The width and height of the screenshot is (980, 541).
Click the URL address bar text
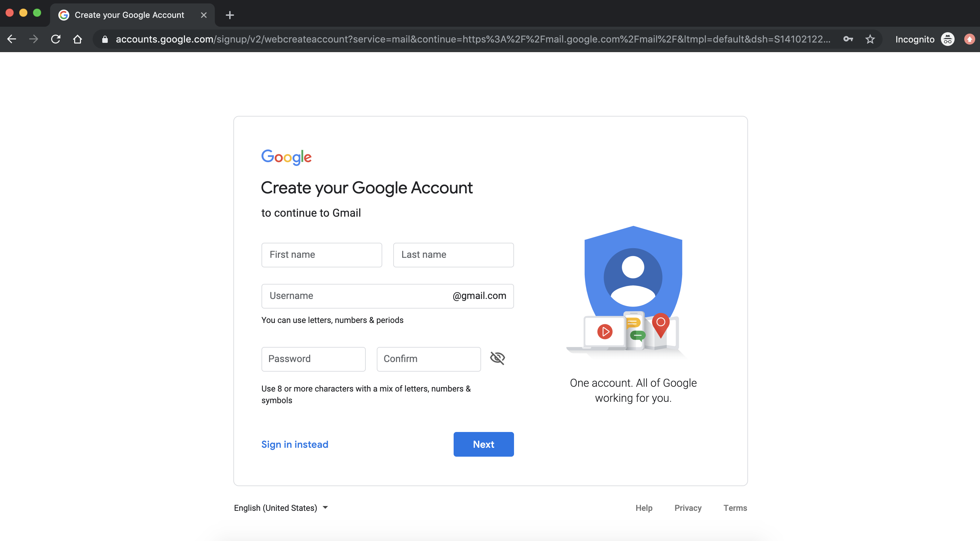473,39
